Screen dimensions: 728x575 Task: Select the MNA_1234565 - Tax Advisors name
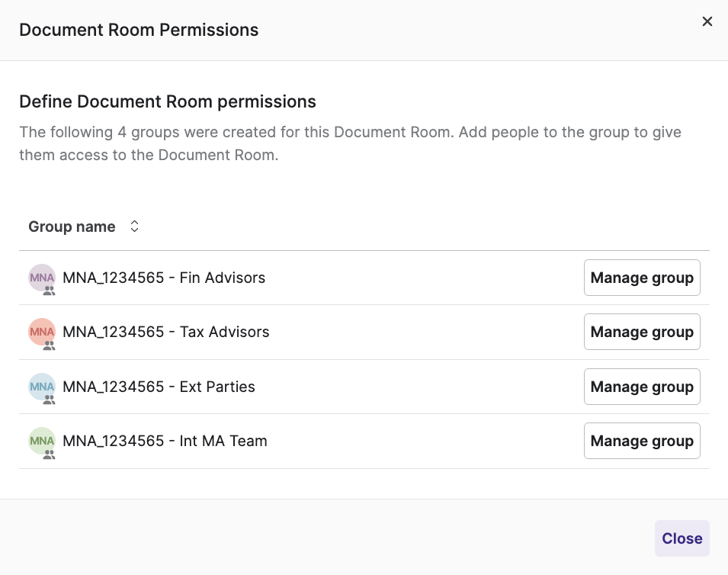tap(165, 332)
